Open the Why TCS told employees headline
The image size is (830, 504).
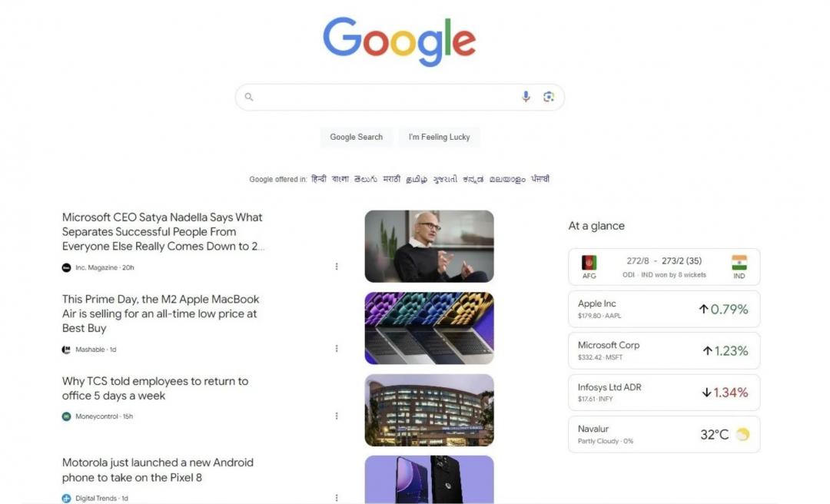[x=155, y=388]
